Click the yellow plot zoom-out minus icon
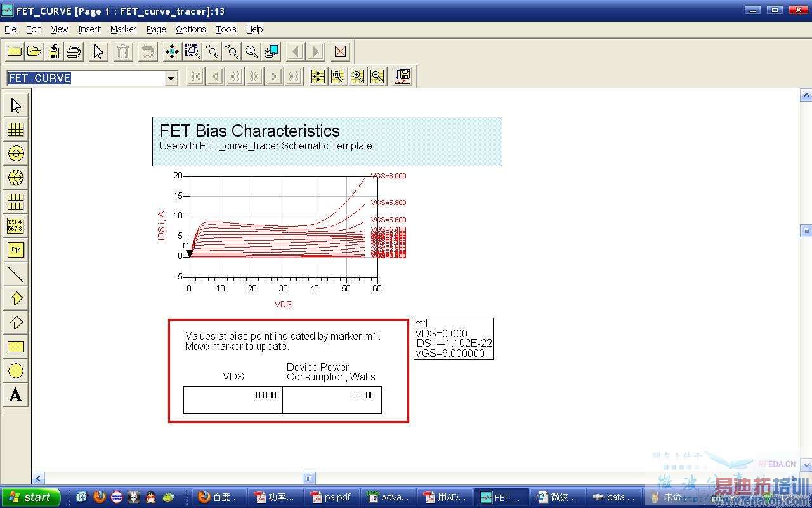Screen dimensions: 812x508 coord(377,77)
